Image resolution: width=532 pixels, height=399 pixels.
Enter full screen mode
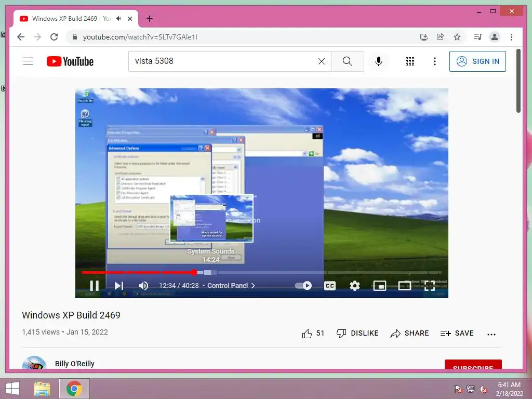pyautogui.click(x=430, y=286)
